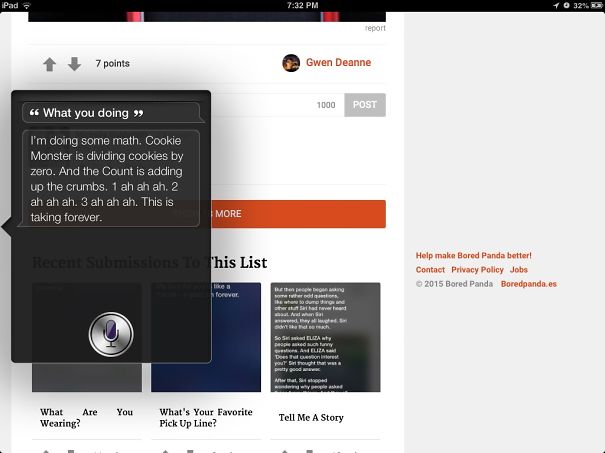Screen dimensions: 605x453
Task: Downvote the submission with 7 points
Action: [74, 64]
